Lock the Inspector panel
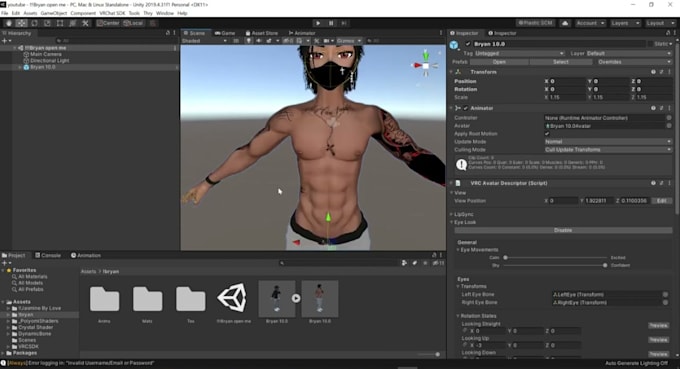This screenshot has width=680, height=369. coord(668,33)
